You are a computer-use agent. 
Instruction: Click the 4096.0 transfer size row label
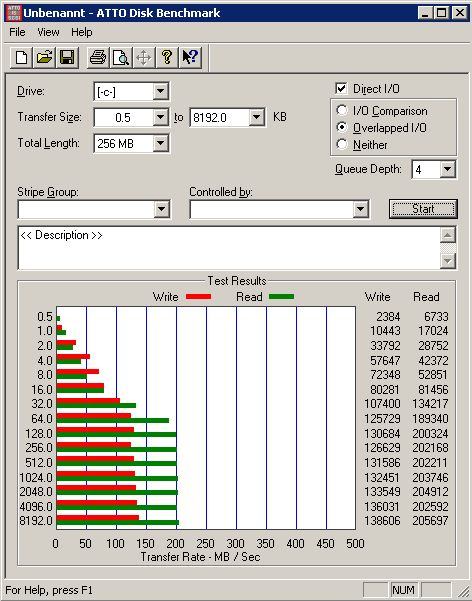pyautogui.click(x=36, y=507)
